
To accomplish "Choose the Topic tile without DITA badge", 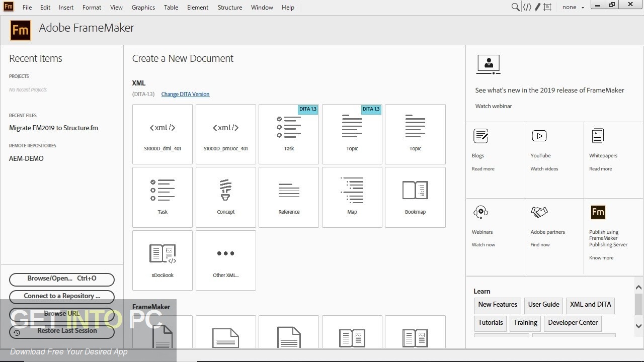I will [x=415, y=134].
